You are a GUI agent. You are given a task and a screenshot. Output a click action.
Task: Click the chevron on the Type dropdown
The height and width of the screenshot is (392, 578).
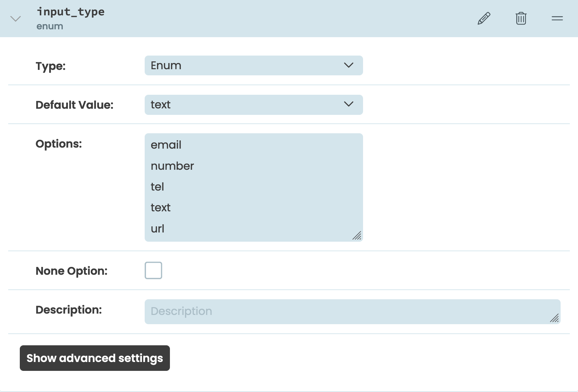pos(348,65)
